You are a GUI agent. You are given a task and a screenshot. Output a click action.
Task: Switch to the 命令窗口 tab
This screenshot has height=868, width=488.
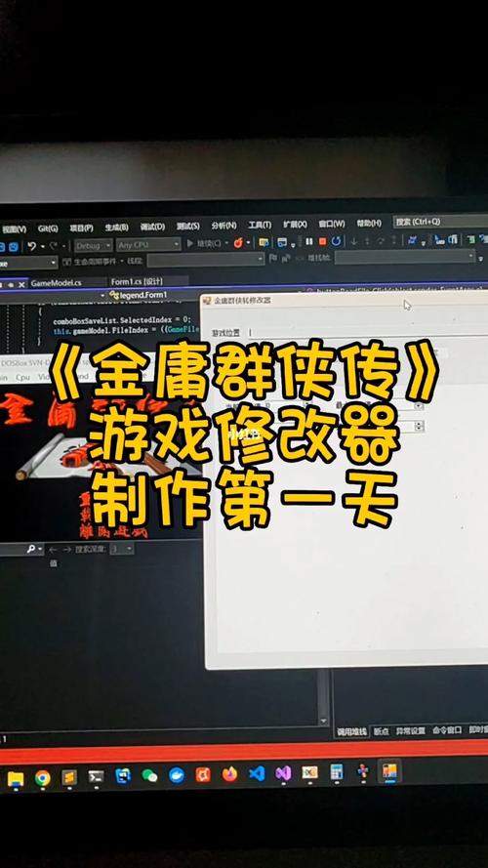coord(446,730)
